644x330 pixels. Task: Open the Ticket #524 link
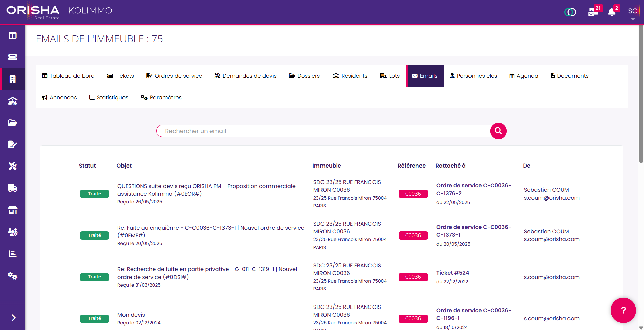453,273
